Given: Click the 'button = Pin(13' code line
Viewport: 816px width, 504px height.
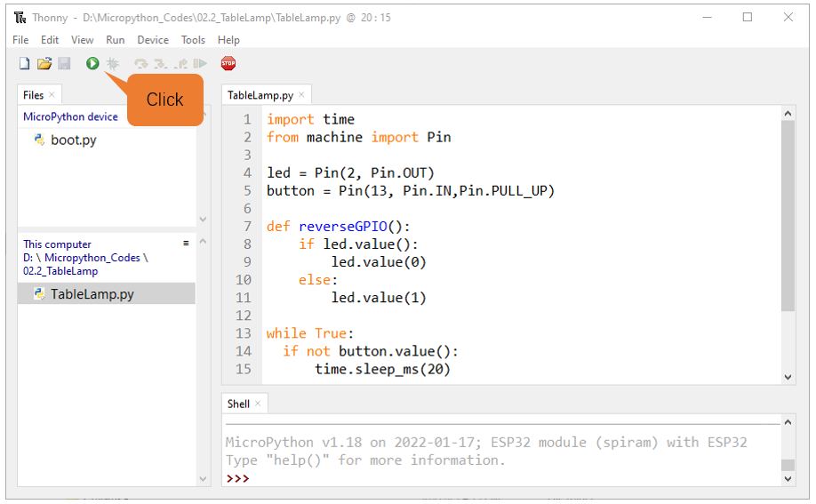Looking at the screenshot, I should pyautogui.click(x=411, y=190).
